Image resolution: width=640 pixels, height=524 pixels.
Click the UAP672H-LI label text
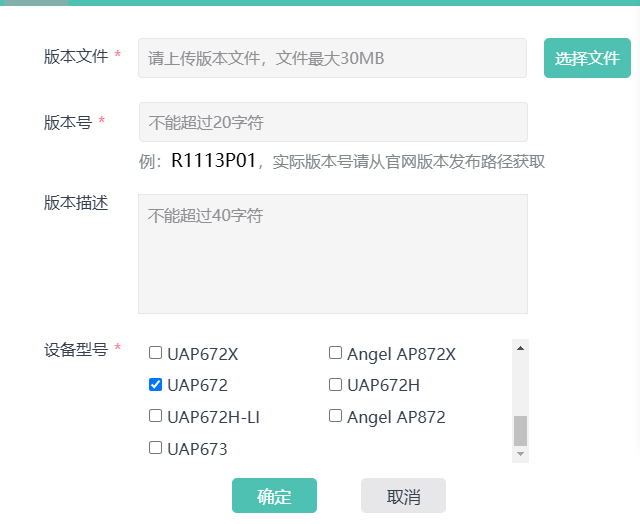click(x=214, y=417)
